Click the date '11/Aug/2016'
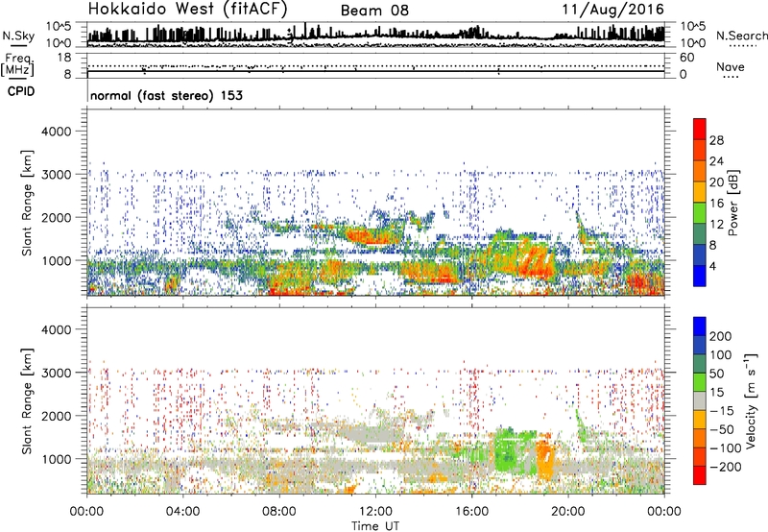The width and height of the screenshot is (768, 532). pos(612,10)
